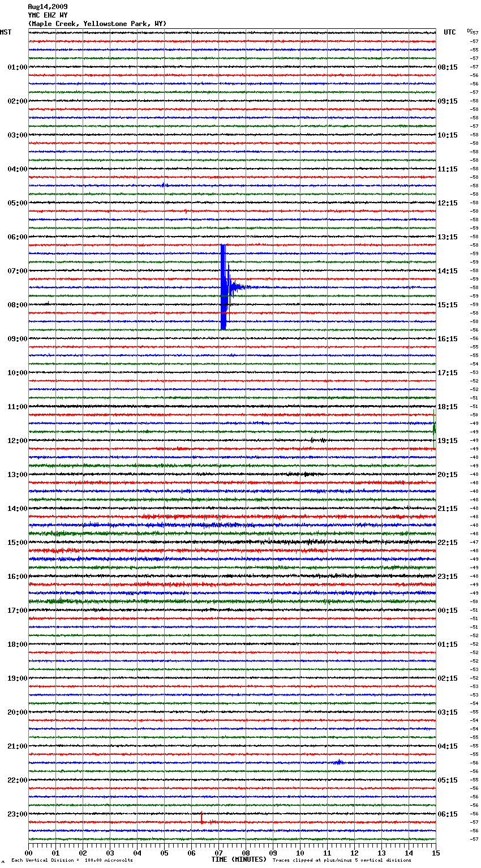The width and height of the screenshot is (481, 868).
Task: Choose the 10:00 MST time label
Action: pyautogui.click(x=18, y=373)
